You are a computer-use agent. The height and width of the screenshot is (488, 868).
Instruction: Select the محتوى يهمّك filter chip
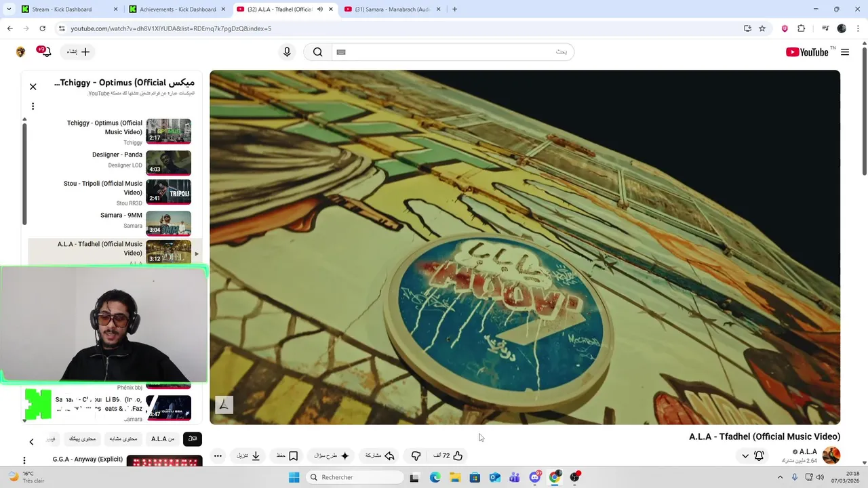[x=83, y=439]
